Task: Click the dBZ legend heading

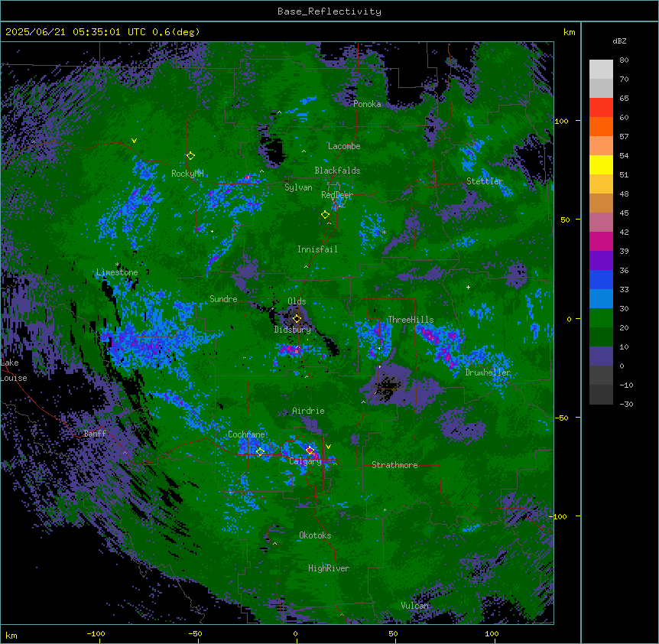Action: point(619,41)
